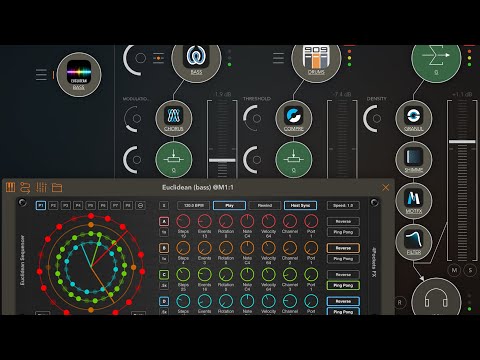Click the master channel volume fader handle
Image resolution: width=480 pixels, height=360 pixels.
point(462,142)
